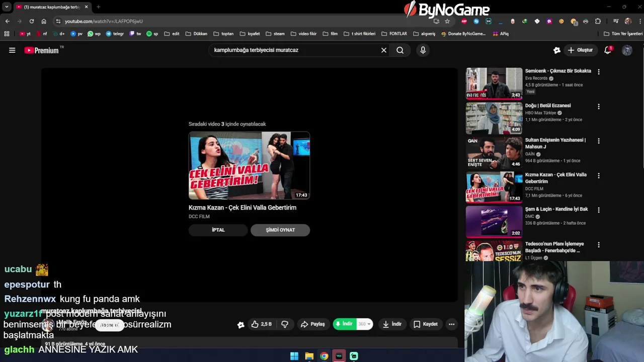Open media controls icon in Chrome toolbar
The height and width of the screenshot is (362, 644).
(616, 21)
